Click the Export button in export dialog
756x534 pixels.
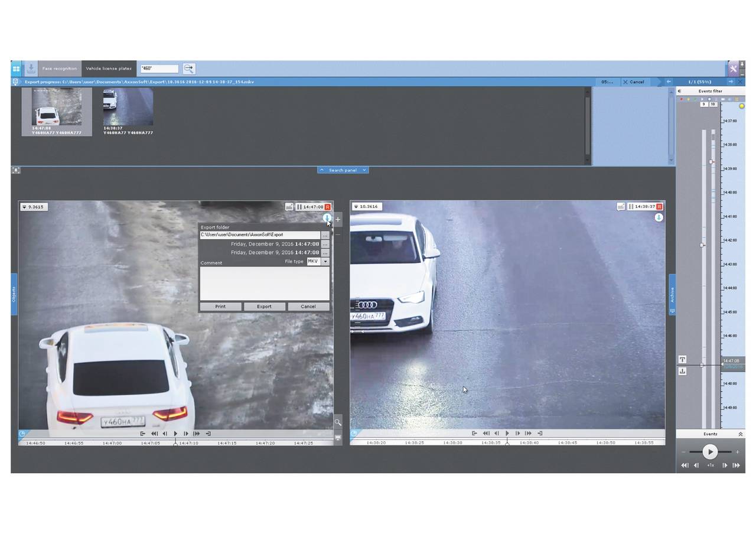(264, 307)
